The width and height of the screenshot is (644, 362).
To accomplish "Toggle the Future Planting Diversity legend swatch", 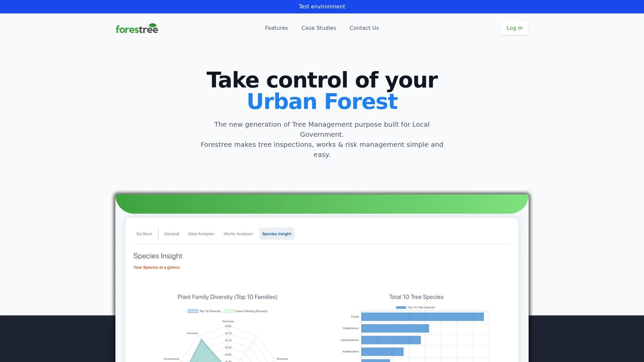I will pos(228,311).
